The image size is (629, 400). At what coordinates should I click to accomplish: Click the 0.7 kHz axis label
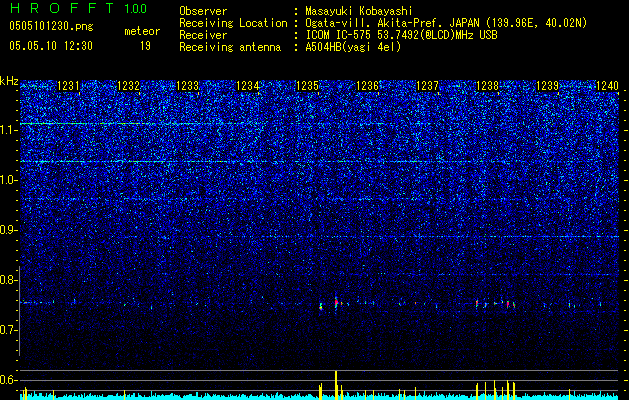[8, 330]
